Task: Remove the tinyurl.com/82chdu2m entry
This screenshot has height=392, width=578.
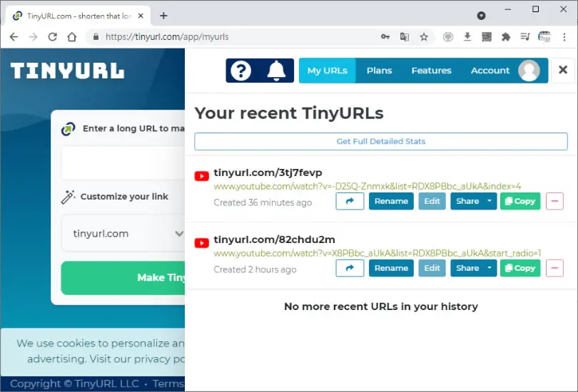Action: [554, 268]
